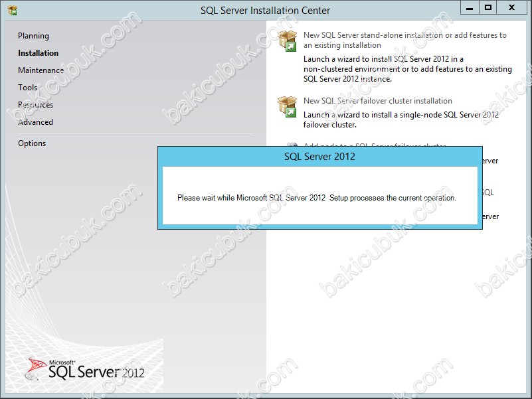
Task: Close the SQL Server Installation Center window
Action: [x=511, y=8]
